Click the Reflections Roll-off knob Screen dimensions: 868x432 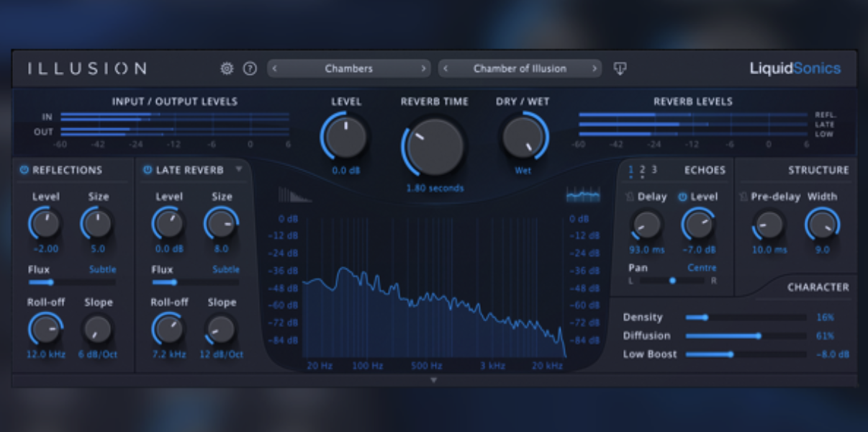[45, 330]
